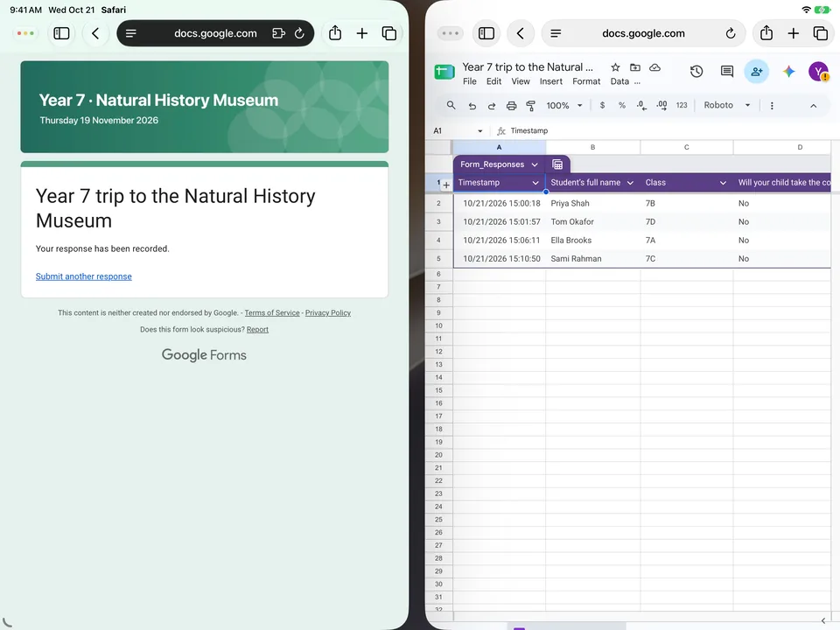Toggle sidebar in left Safari window
The width and height of the screenshot is (840, 630).
pyautogui.click(x=61, y=33)
